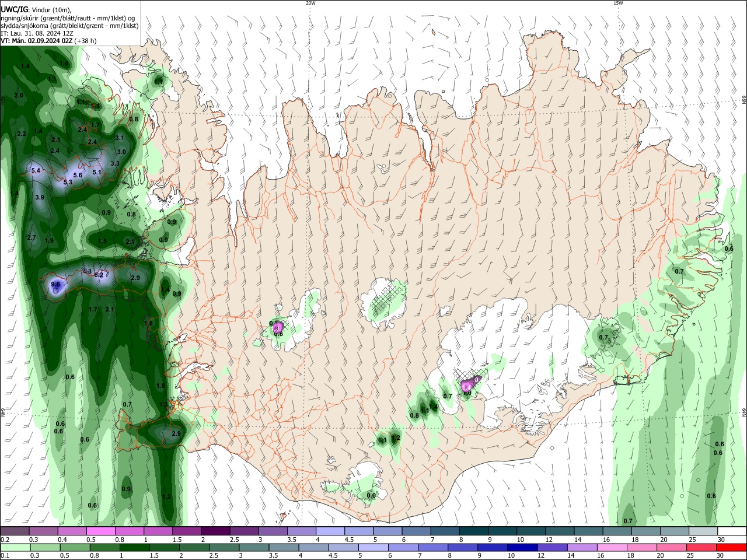Pick the darkest purple 2–2.5 upper legend swatch
The image size is (747, 560).
point(215,531)
